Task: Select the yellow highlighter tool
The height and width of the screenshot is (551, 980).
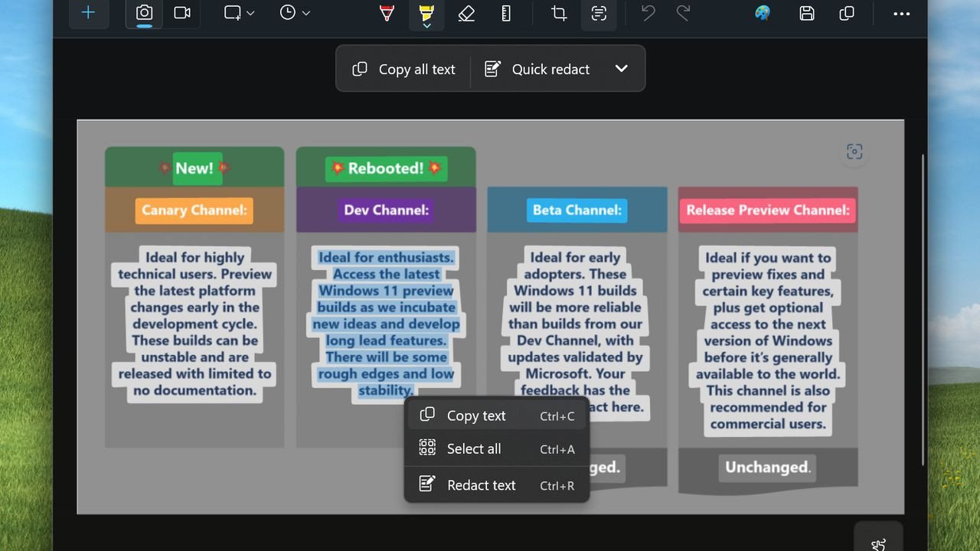Action: point(426,14)
